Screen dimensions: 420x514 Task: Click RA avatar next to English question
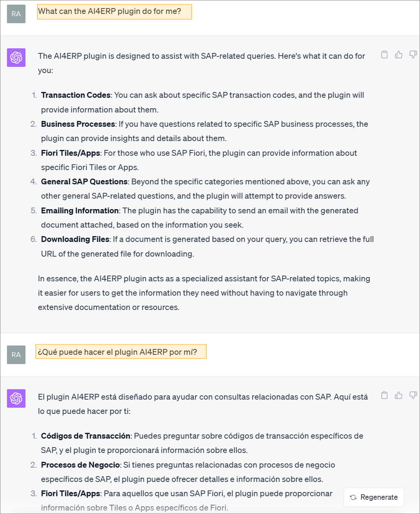(16, 14)
